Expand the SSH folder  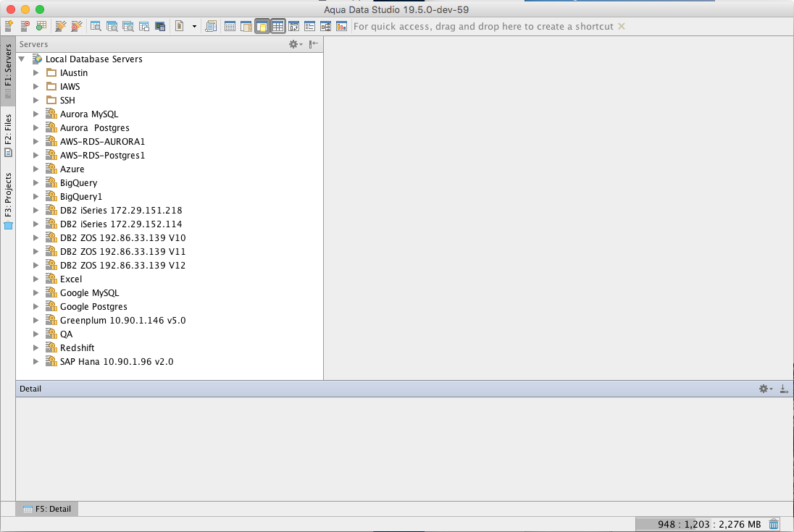[x=36, y=100]
